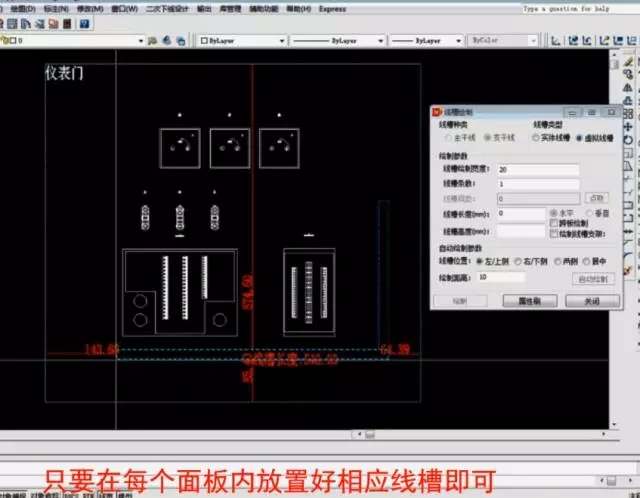Edit the 绘制距离 field showing 10
Image resolution: width=640 pixels, height=498 pixels.
[501, 277]
